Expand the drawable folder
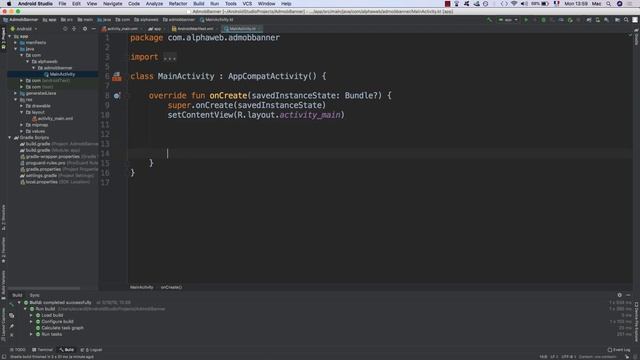Screen dimensions: 640x360 click(x=22, y=106)
